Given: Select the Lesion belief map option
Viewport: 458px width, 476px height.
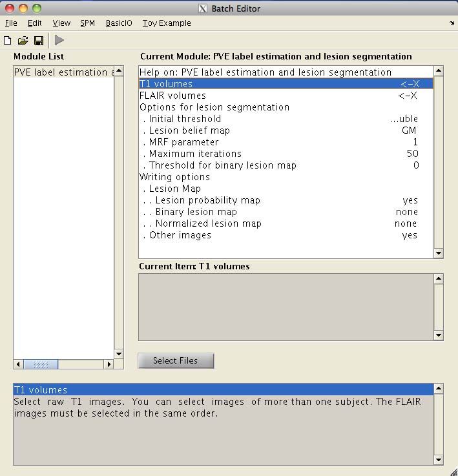Looking at the screenshot, I should pyautogui.click(x=286, y=130).
